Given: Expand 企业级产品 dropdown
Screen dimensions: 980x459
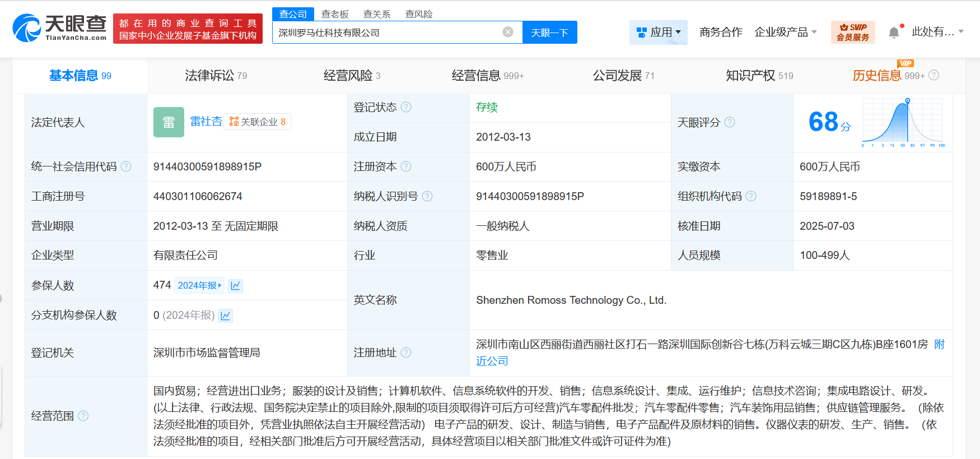Looking at the screenshot, I should click(785, 33).
